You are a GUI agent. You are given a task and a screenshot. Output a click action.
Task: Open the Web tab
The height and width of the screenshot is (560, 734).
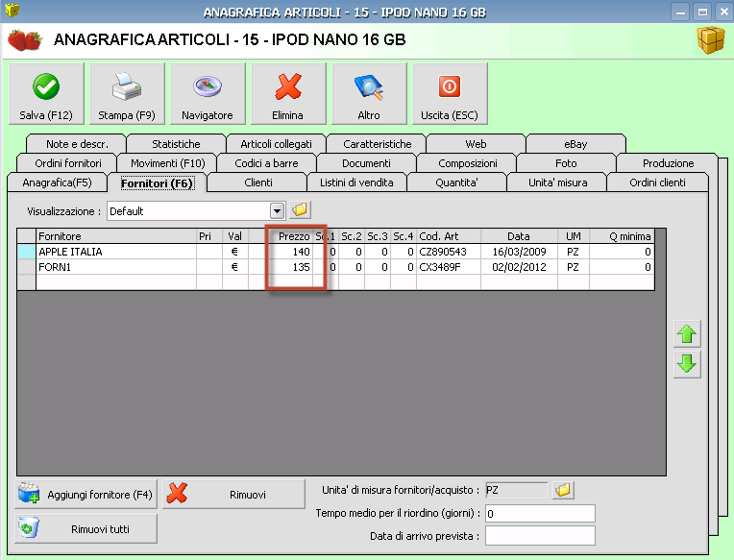(x=476, y=144)
